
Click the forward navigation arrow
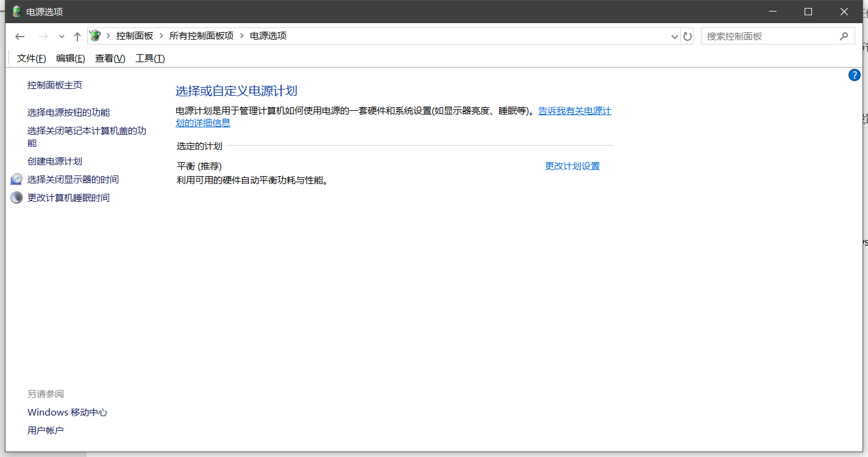click(x=43, y=37)
